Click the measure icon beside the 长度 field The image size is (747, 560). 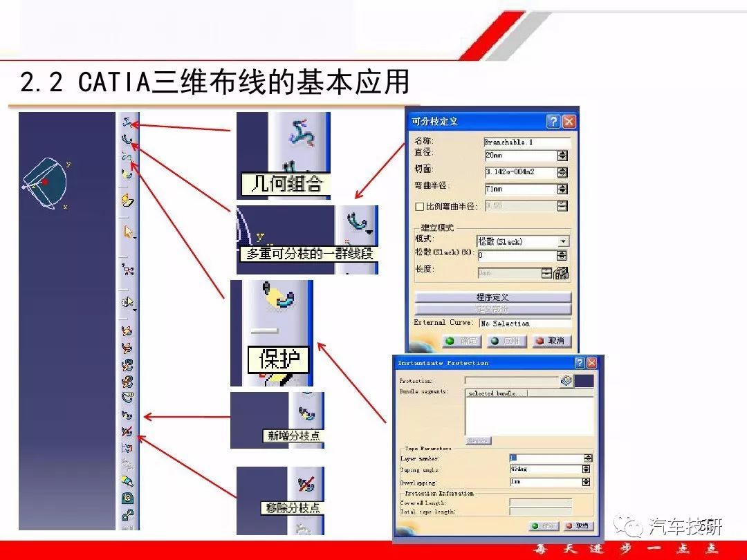click(562, 273)
